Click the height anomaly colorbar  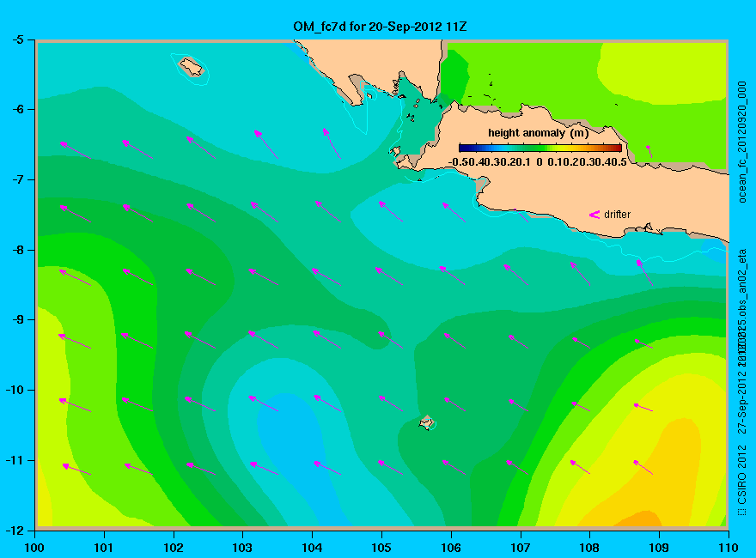[x=540, y=148]
